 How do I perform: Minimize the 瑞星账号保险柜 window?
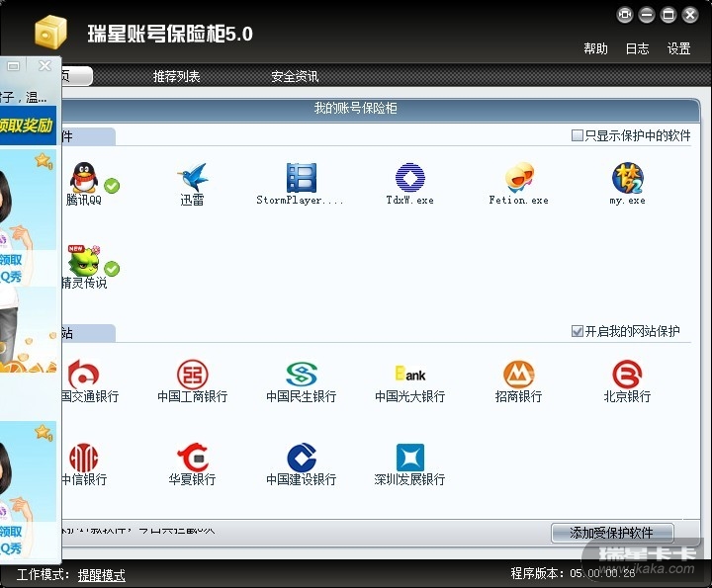click(x=647, y=15)
